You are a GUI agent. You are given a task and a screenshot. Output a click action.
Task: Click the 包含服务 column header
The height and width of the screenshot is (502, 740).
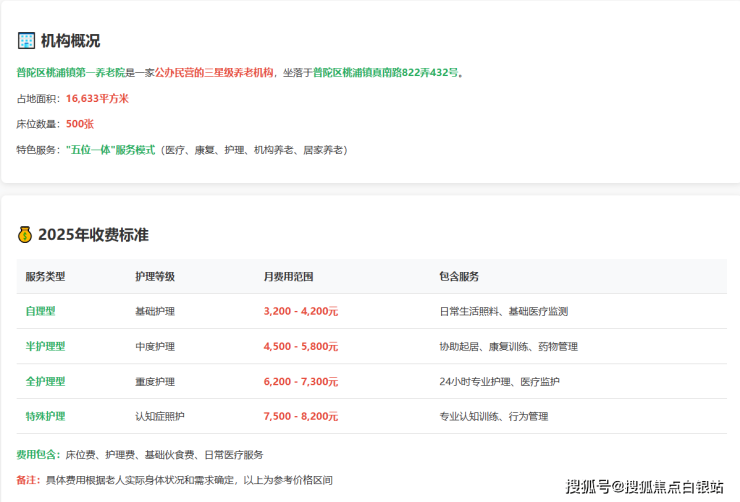(459, 277)
